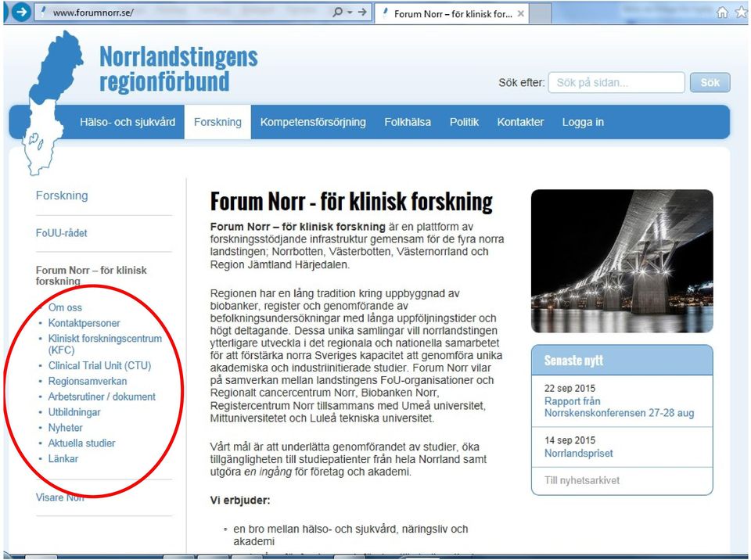Close the Forum Norr browser tab

click(521, 14)
